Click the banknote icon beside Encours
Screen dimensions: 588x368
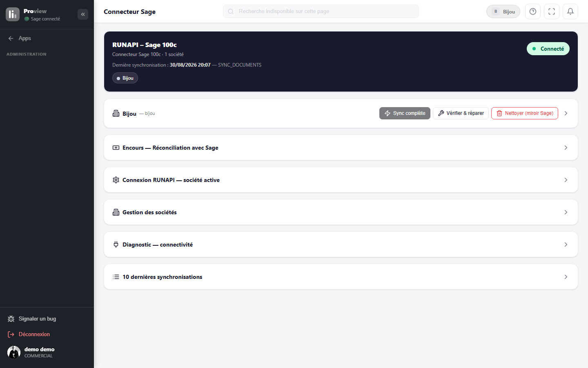click(x=116, y=148)
